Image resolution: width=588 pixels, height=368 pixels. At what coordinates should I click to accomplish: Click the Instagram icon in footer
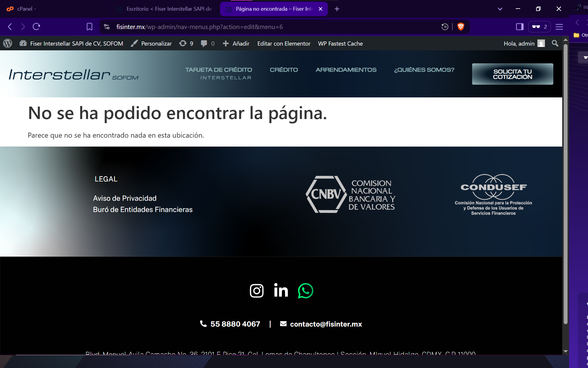coord(256,291)
